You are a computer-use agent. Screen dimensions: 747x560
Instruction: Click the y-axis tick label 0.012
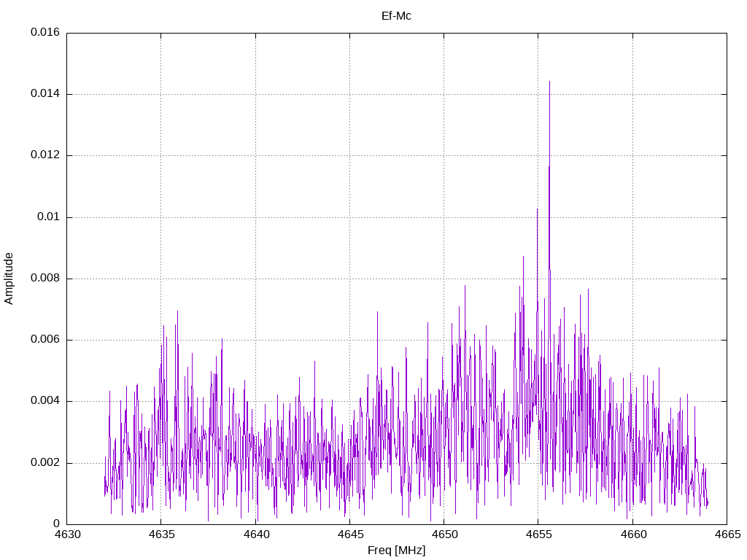coord(45,155)
